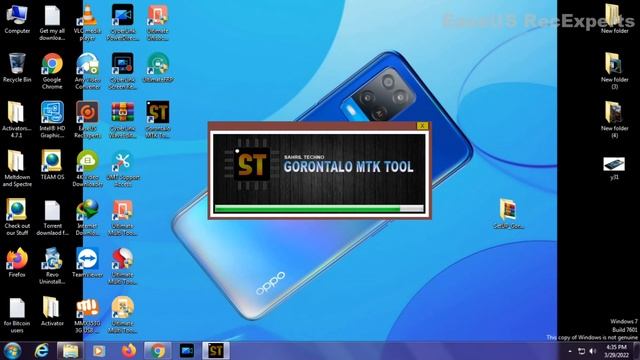Select the Recycle Bin icon

coord(17,67)
